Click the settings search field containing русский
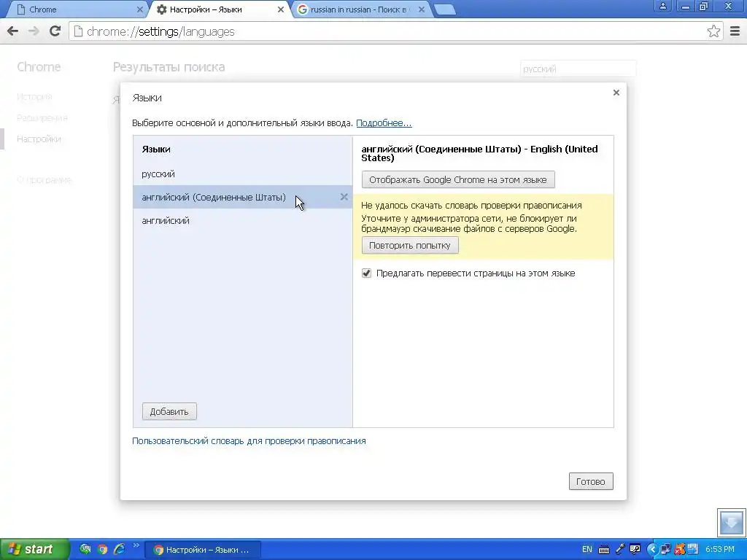The image size is (747, 560). coord(578,69)
